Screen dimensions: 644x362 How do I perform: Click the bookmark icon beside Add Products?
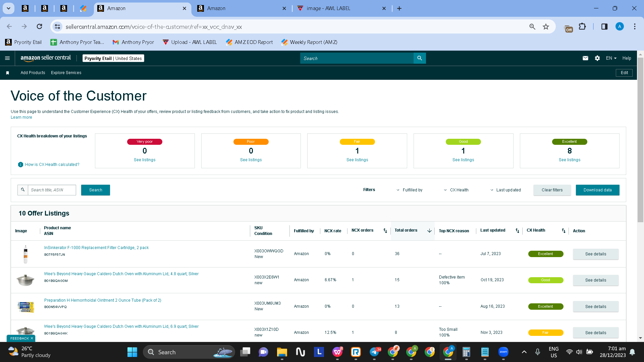pos(7,73)
